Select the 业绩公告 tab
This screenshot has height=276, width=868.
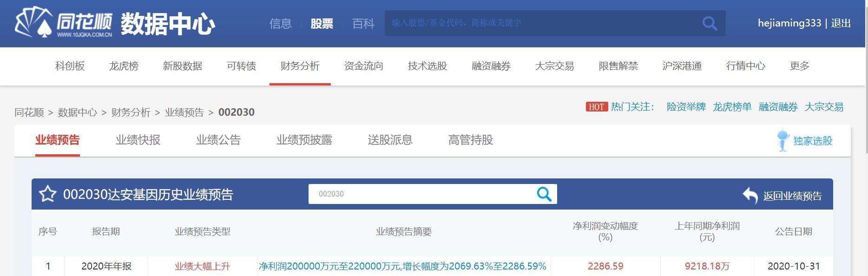point(218,140)
